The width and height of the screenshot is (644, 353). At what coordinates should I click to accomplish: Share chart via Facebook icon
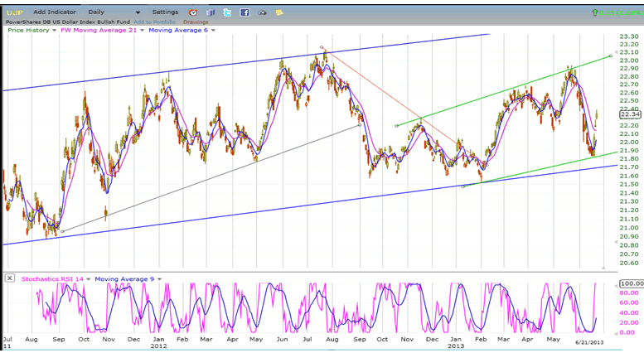(x=245, y=12)
